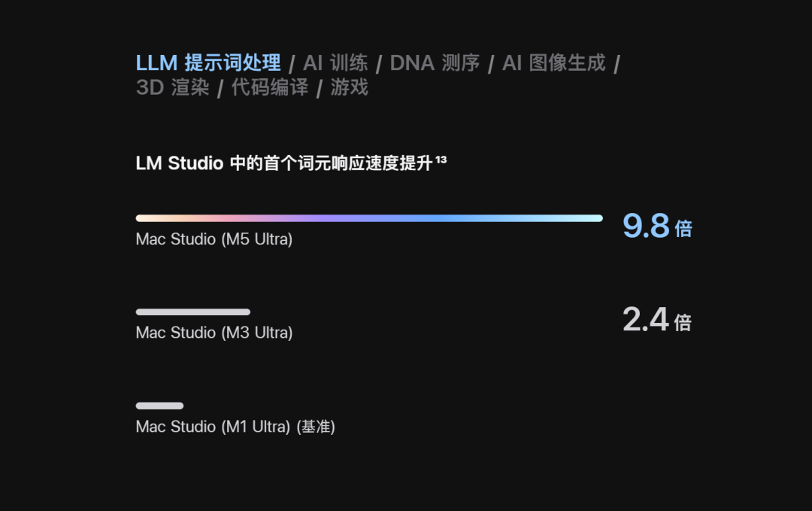The height and width of the screenshot is (511, 812).
Task: Click the Mac Studio (M3 Ultra) label
Action: [x=214, y=332]
